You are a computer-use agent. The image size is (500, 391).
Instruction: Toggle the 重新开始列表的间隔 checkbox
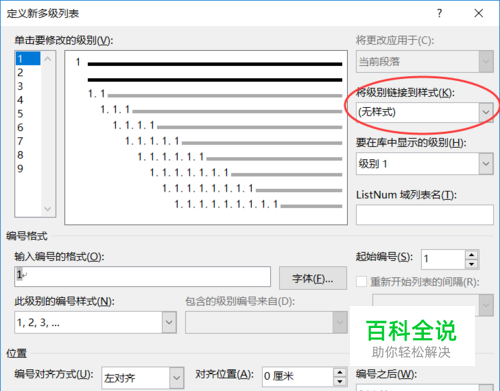tap(361, 282)
